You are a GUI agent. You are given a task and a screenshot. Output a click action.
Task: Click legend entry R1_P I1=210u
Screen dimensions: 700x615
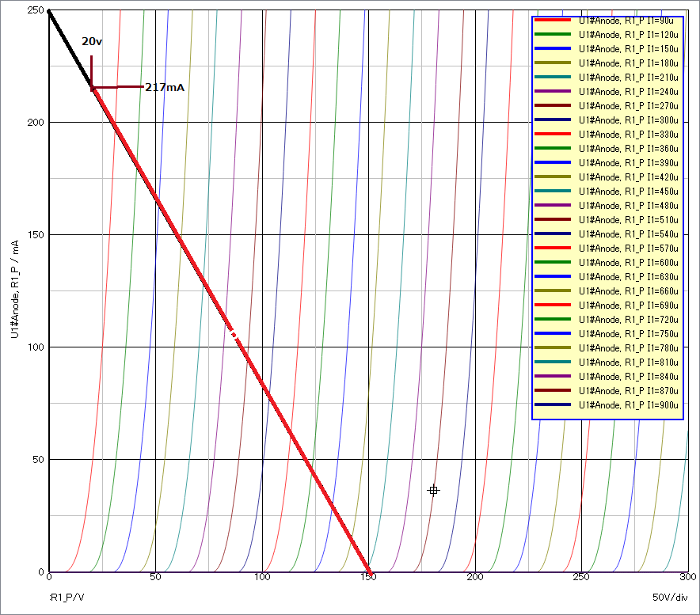(x=607, y=78)
